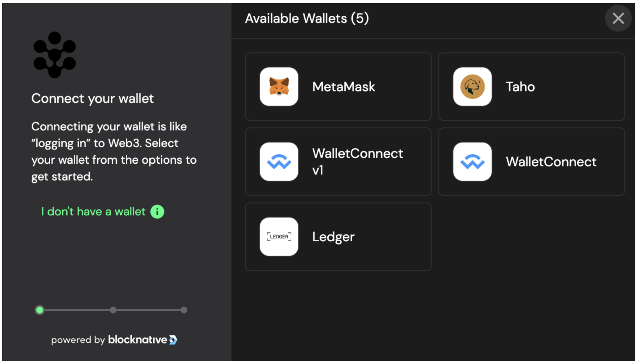Click the Blocknative arrow logo icon
The width and height of the screenshot is (638, 364).
tap(173, 340)
